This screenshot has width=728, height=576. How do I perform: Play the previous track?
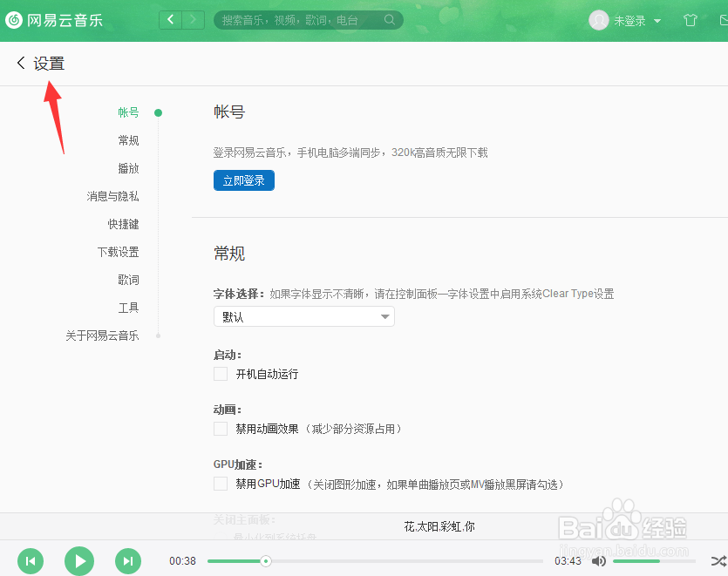pyautogui.click(x=31, y=561)
